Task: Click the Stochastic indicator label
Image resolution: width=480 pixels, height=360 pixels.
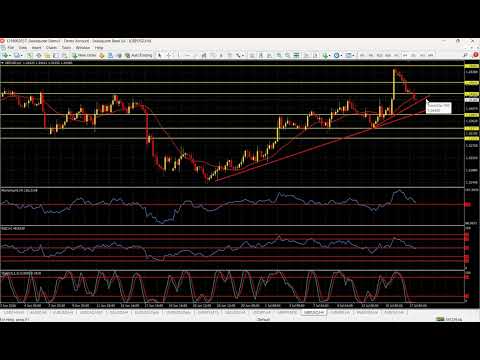Action: pos(21,273)
